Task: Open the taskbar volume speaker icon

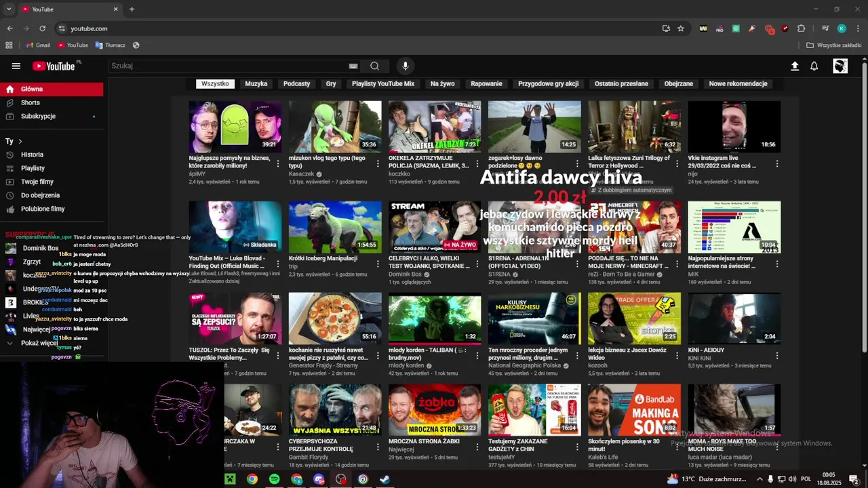Action: (x=793, y=479)
